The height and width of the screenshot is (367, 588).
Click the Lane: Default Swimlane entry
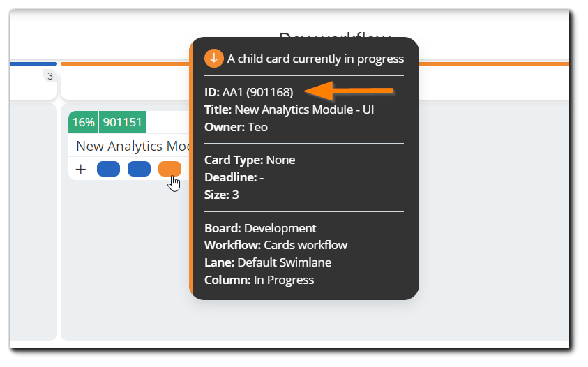click(268, 262)
